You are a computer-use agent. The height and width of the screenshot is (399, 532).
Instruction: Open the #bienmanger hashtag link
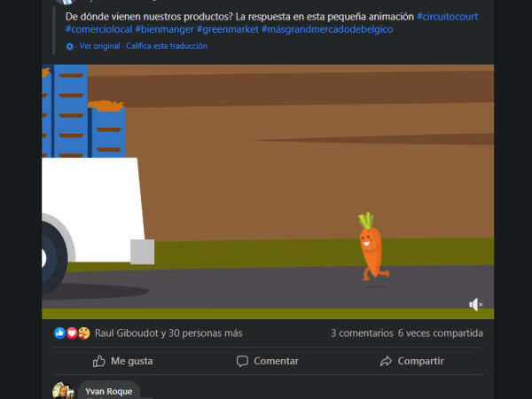click(x=165, y=29)
